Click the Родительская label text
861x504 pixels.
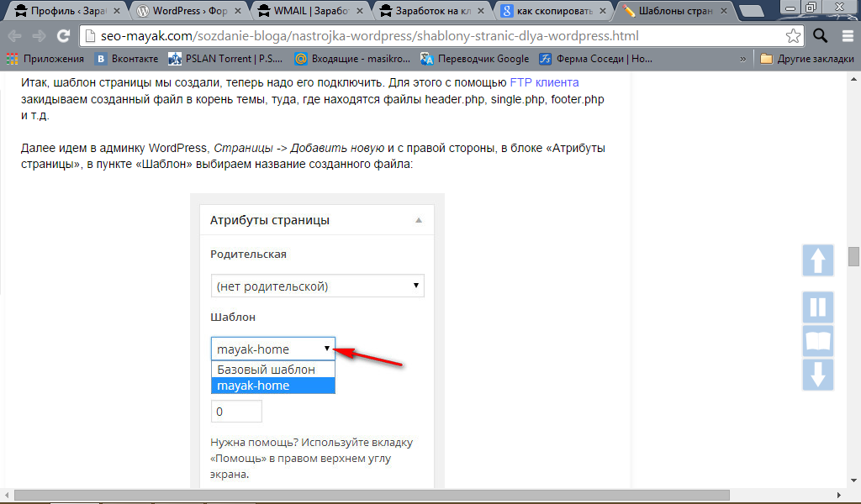point(248,255)
